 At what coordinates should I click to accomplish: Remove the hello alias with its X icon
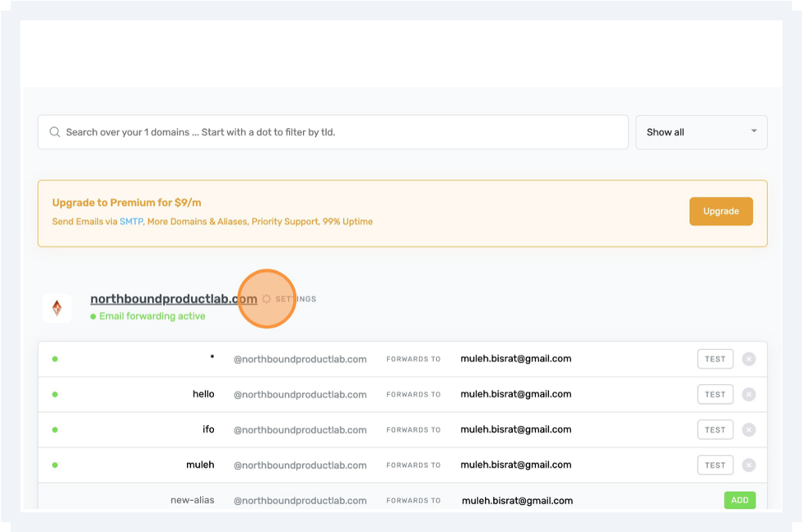point(749,394)
